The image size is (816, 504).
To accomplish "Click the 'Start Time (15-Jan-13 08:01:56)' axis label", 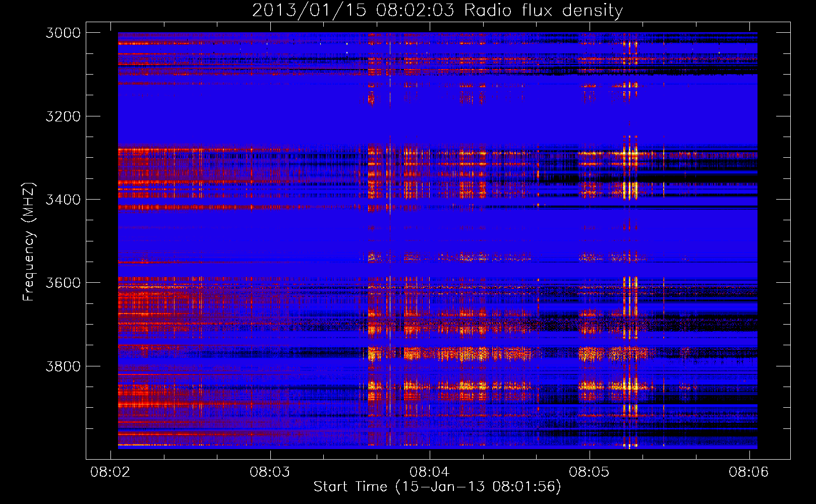I will pyautogui.click(x=437, y=487).
